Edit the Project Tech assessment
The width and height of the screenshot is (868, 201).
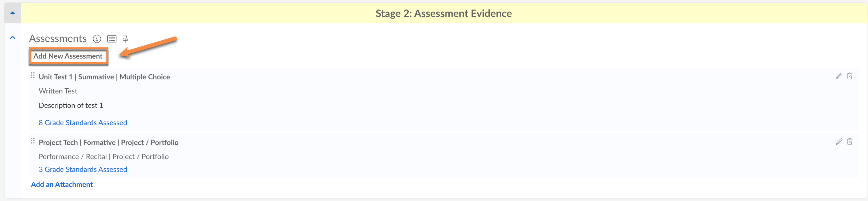(839, 142)
